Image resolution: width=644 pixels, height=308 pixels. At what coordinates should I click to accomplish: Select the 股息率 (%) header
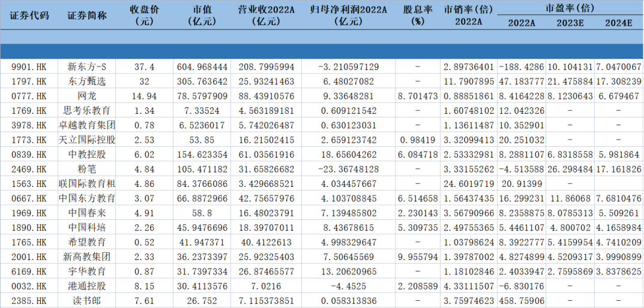tap(417, 15)
